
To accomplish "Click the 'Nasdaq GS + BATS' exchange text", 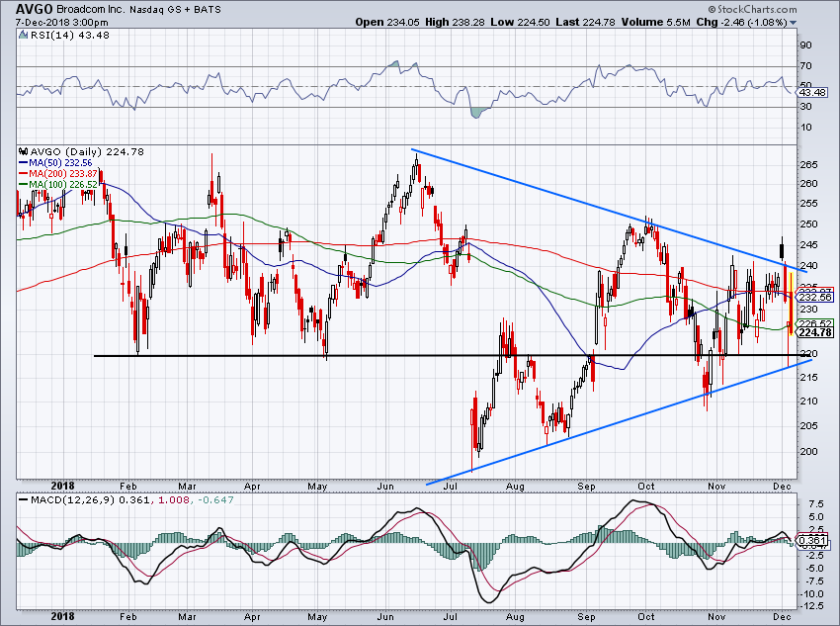I will point(177,9).
